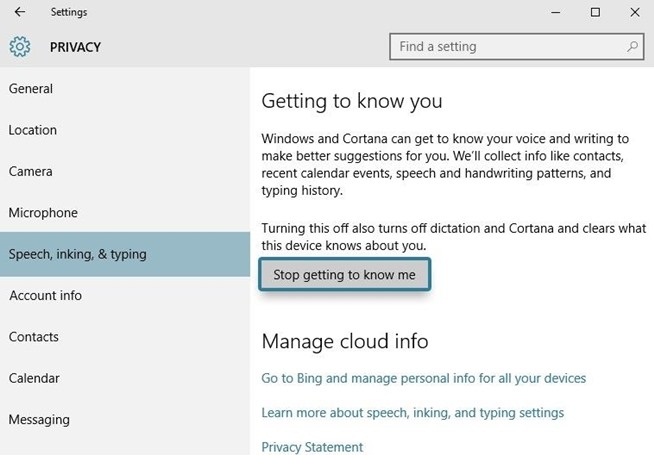The height and width of the screenshot is (469, 654).
Task: Open the Privacy Statement link
Action: [x=312, y=447]
